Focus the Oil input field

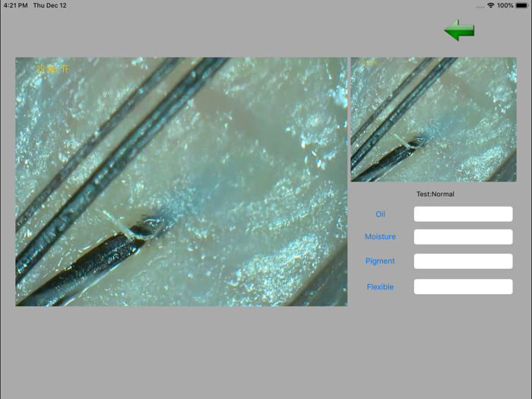pyautogui.click(x=463, y=214)
